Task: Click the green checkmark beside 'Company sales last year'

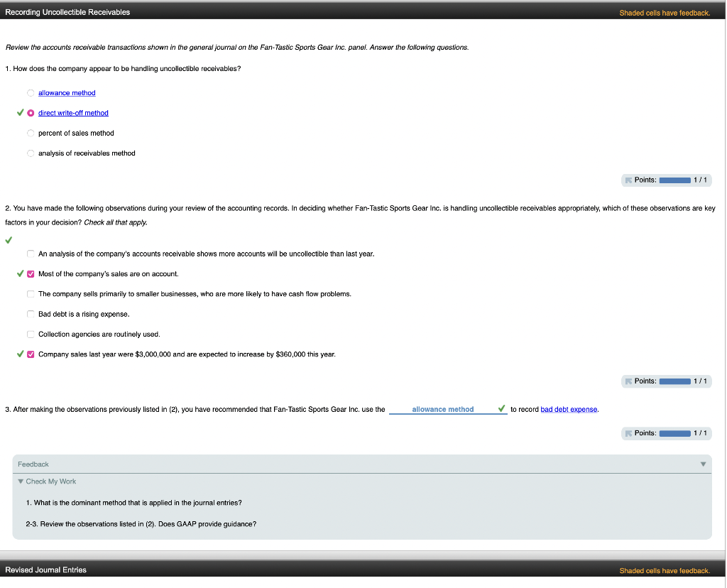Action: click(20, 354)
